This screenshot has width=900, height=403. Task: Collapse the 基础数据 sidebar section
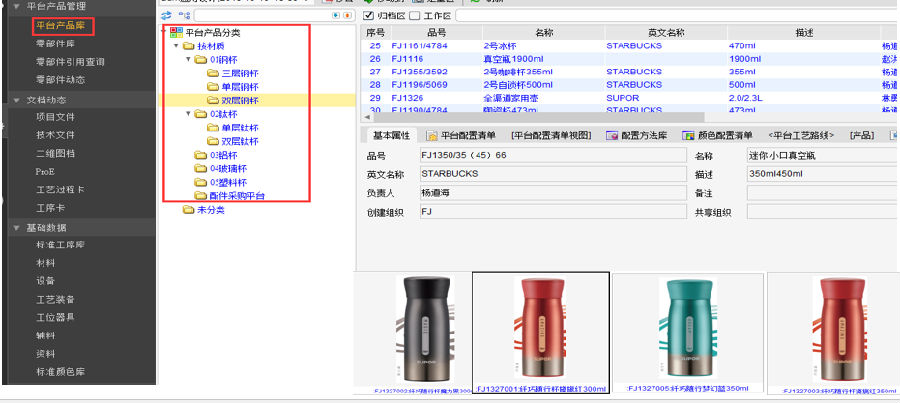pos(16,228)
